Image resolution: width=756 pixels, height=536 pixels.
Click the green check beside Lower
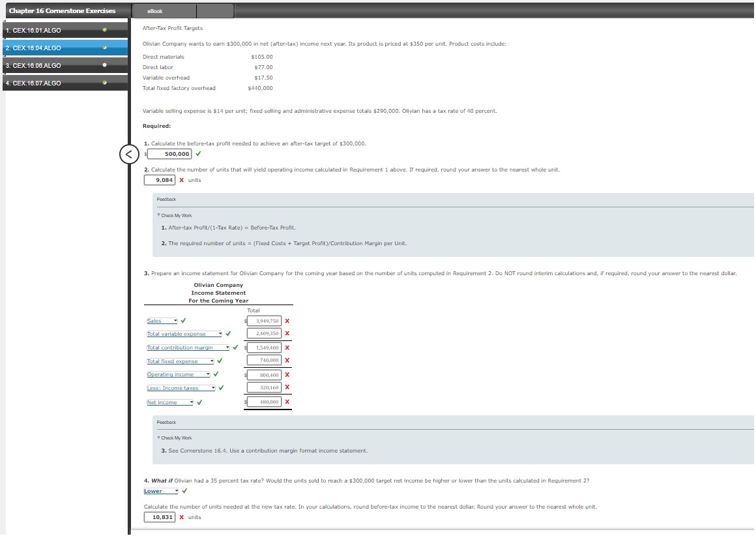[x=184, y=490]
